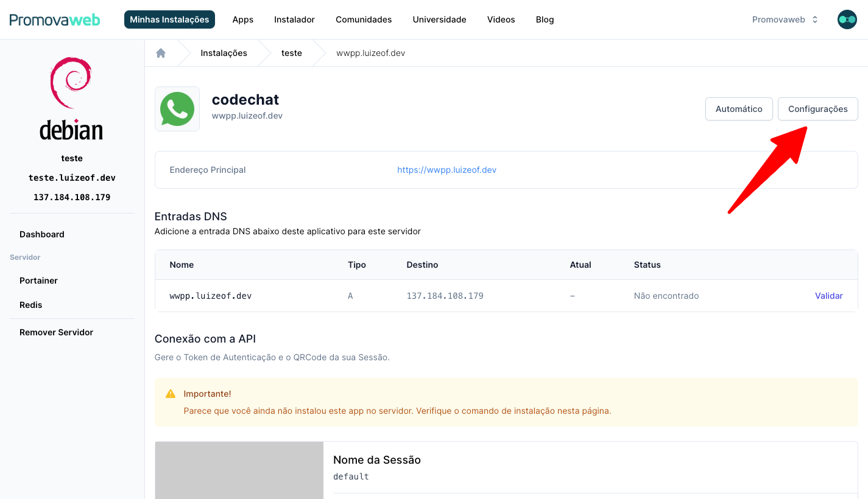Click the codechat app title
The height and width of the screenshot is (499, 868).
tap(245, 100)
